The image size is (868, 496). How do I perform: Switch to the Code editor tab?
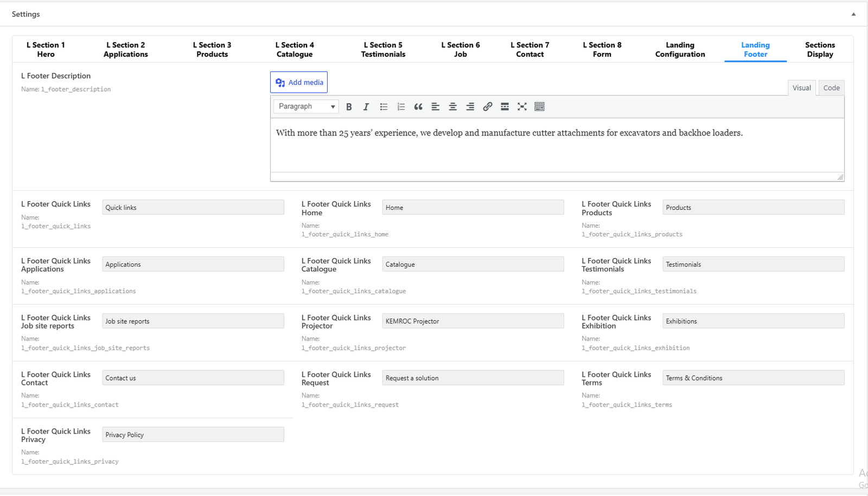pos(831,88)
